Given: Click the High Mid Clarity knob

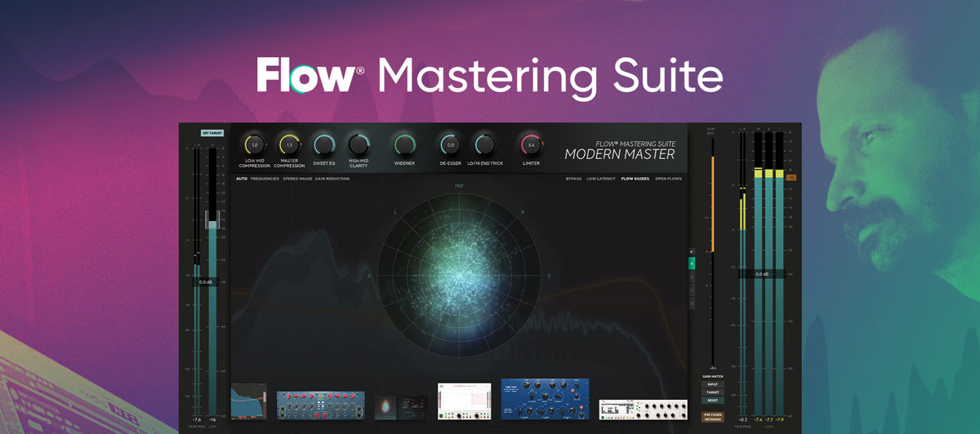Looking at the screenshot, I should pos(359,145).
